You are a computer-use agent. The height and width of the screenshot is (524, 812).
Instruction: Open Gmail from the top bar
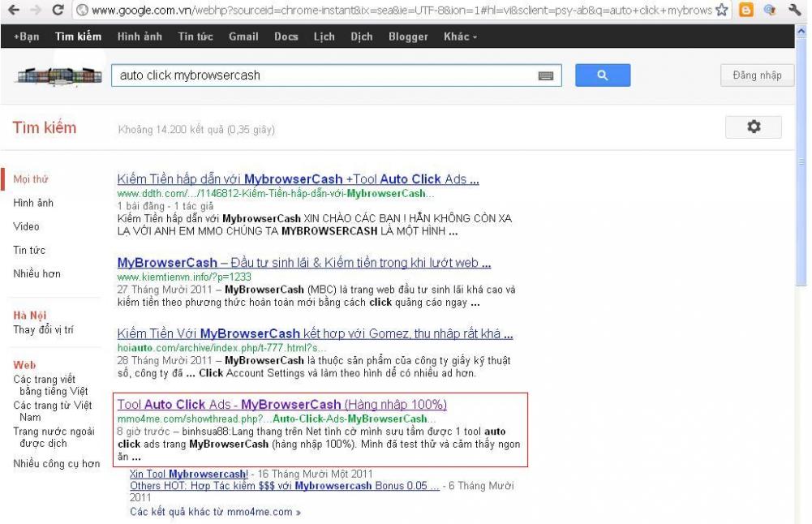tap(243, 37)
